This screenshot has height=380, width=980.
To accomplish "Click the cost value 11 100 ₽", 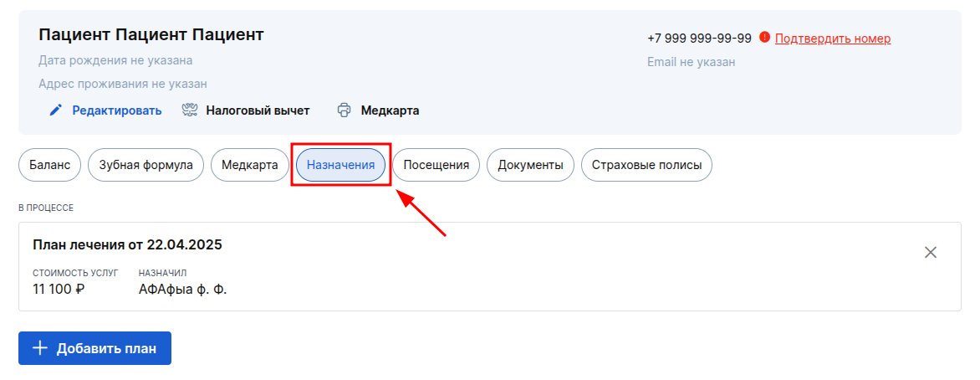I will (59, 290).
